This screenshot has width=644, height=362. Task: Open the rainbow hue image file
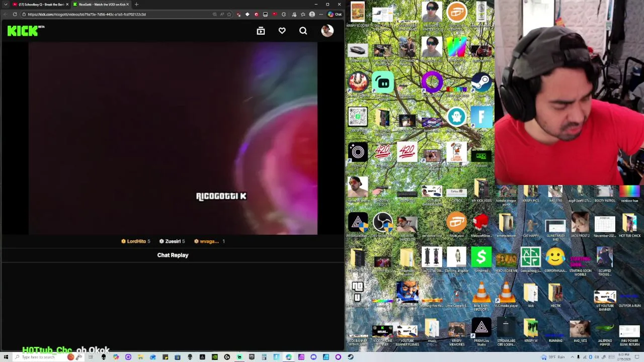[x=629, y=194]
